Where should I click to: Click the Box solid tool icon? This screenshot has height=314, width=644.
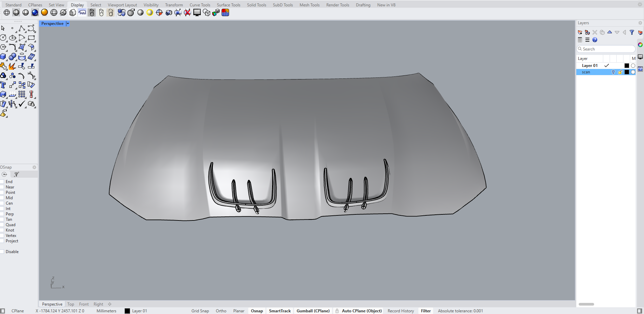point(3,57)
